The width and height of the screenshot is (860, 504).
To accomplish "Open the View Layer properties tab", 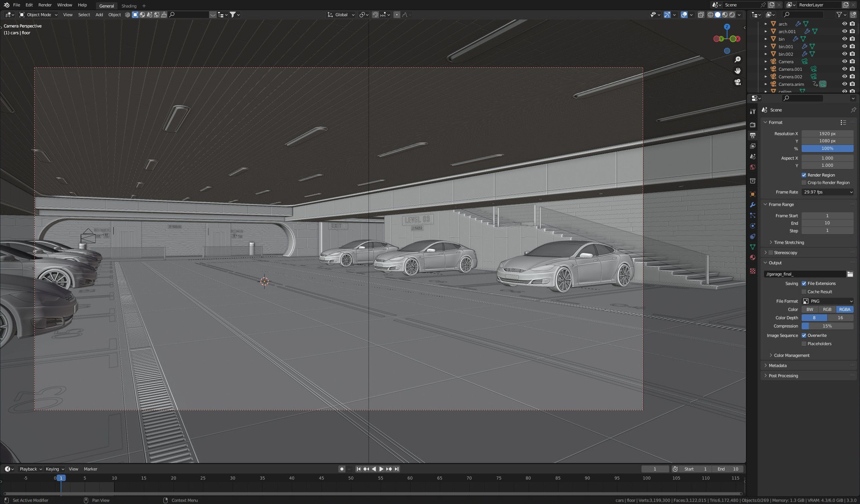I will point(753,146).
